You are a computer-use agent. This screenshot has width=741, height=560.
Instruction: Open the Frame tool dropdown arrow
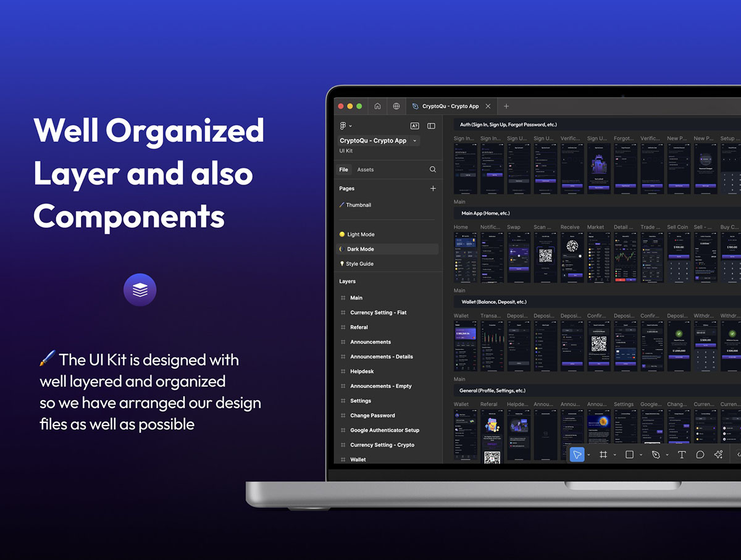coord(614,455)
